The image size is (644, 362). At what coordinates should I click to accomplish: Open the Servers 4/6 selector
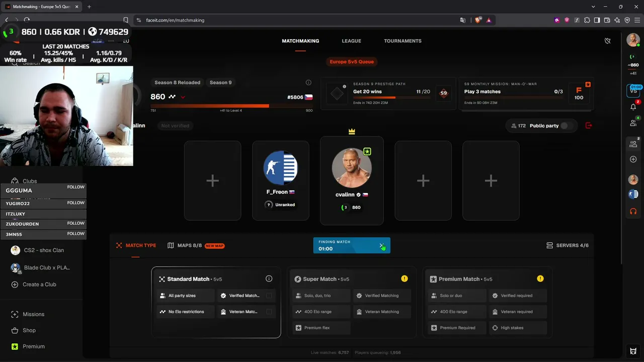click(568, 245)
